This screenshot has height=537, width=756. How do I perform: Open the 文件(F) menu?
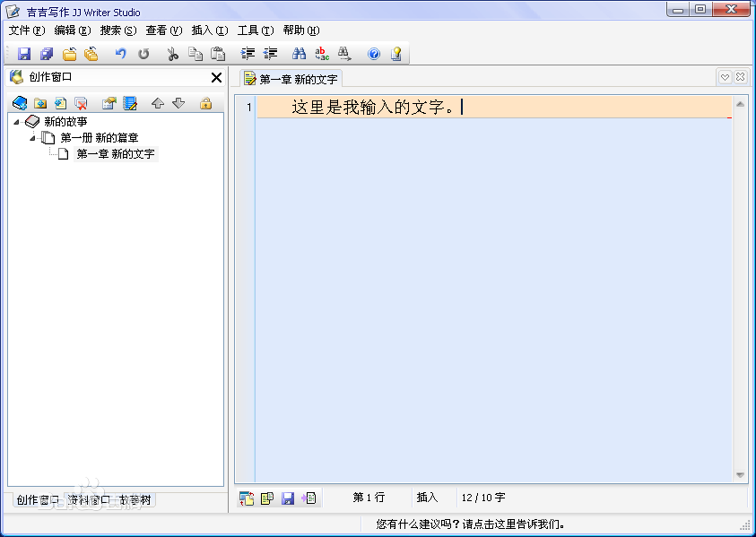(27, 30)
